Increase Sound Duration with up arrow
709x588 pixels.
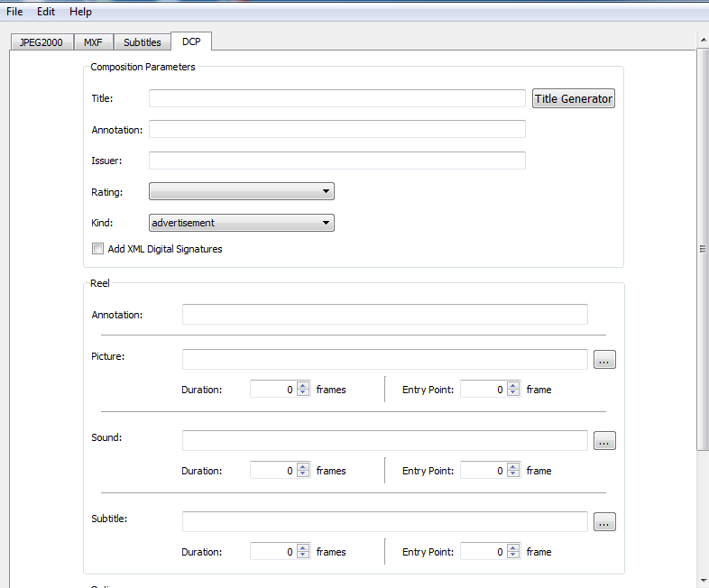click(303, 467)
